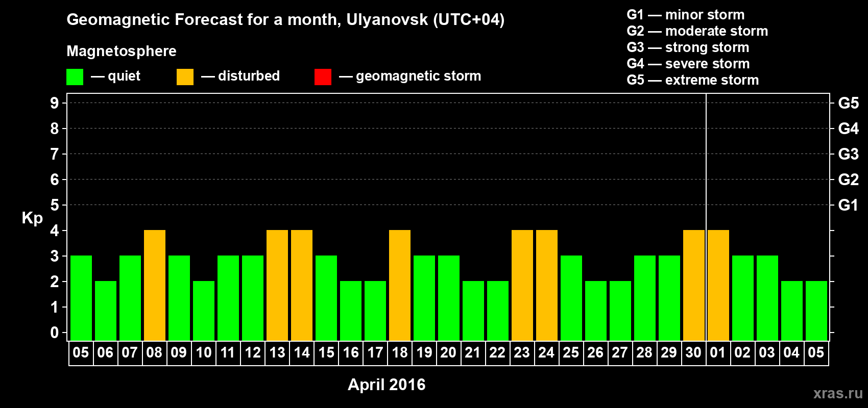Click the 'April 2016' axis caption

387,385
